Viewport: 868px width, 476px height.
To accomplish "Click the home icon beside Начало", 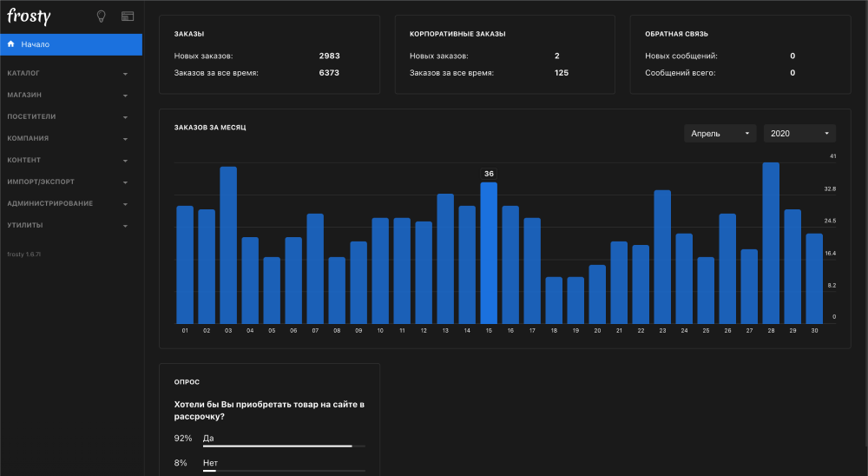I will pos(10,43).
